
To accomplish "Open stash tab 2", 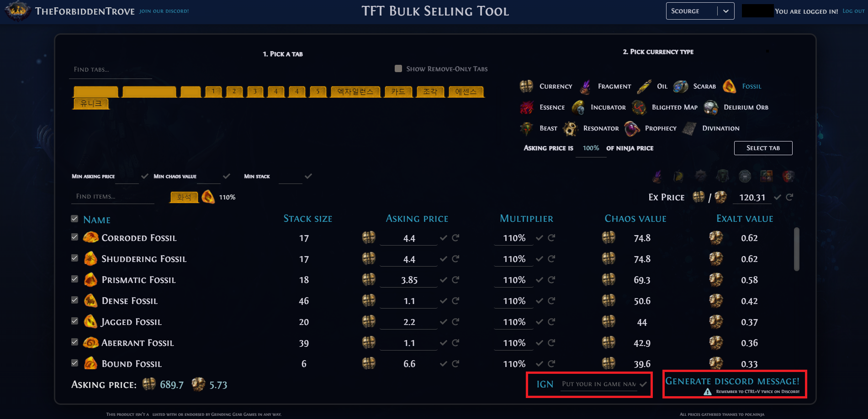I will [234, 92].
